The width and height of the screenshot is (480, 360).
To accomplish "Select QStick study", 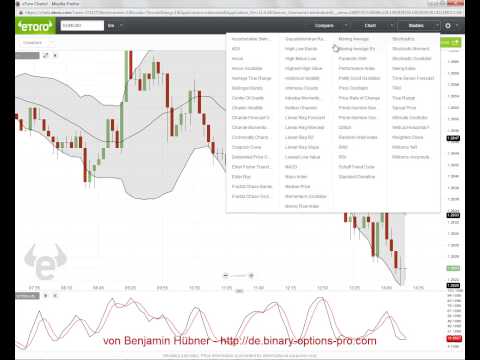I will pos(345,127).
